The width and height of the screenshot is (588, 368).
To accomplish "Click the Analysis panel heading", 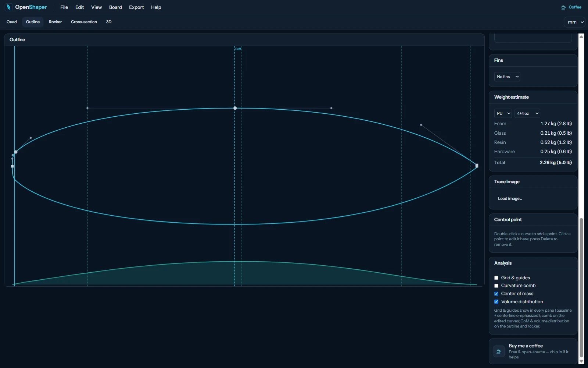I will 503,263.
